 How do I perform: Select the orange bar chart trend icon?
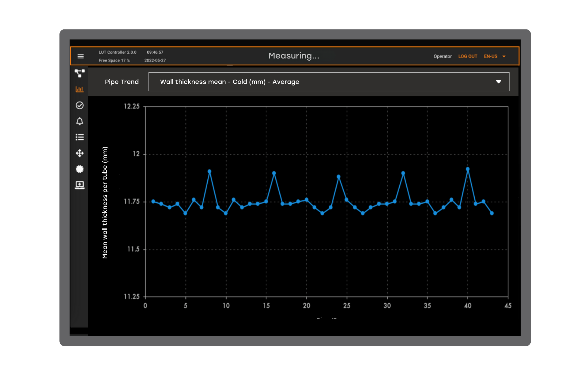pos(80,89)
